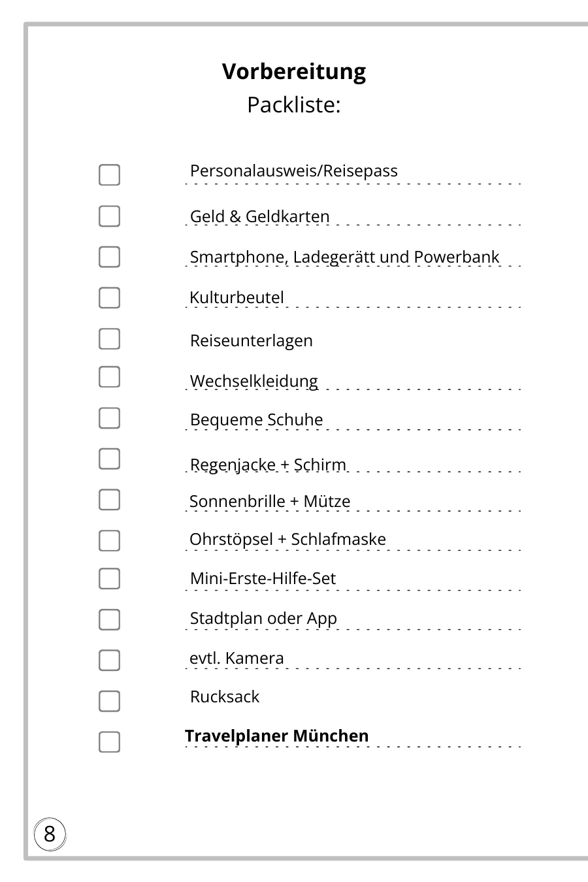Check the Stadtplan oder App checkbox
Viewport: 588px width, 882px height.
point(109,619)
